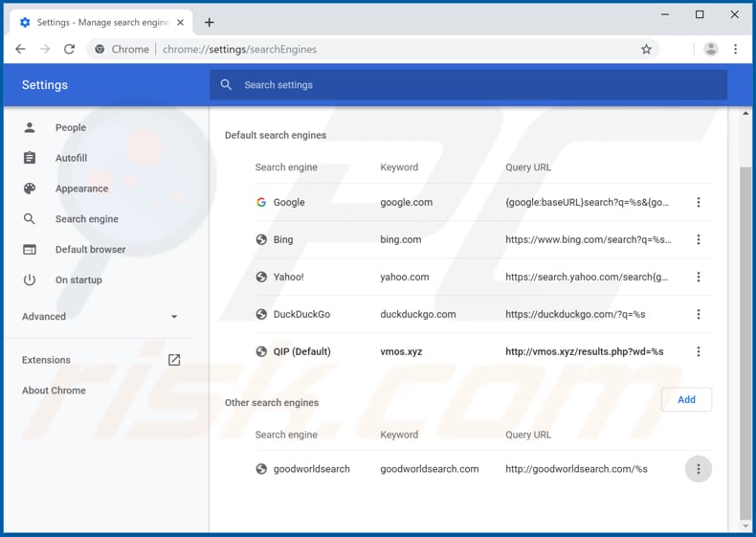
Task: Add a new search engine
Action: [x=686, y=399]
